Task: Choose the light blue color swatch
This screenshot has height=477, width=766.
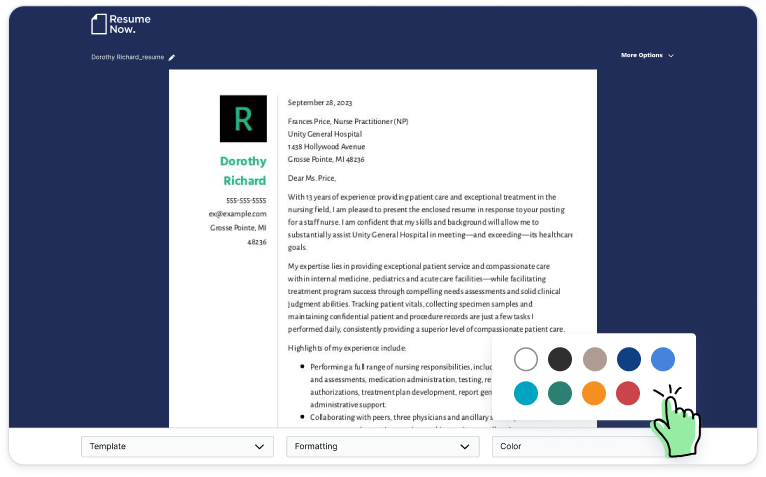Action: coord(663,359)
